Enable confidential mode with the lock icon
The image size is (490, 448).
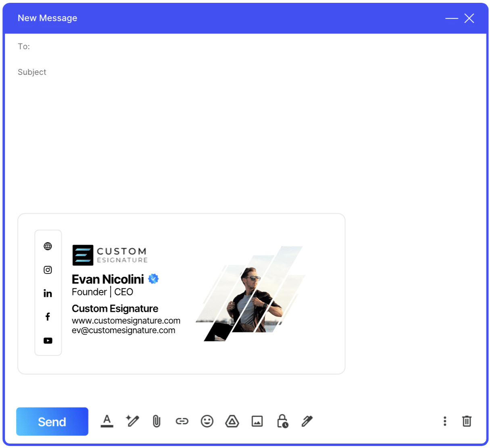(x=282, y=421)
